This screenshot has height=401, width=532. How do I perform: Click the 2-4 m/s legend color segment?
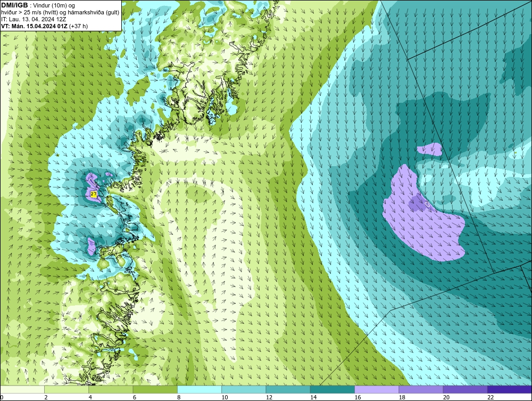click(66, 389)
